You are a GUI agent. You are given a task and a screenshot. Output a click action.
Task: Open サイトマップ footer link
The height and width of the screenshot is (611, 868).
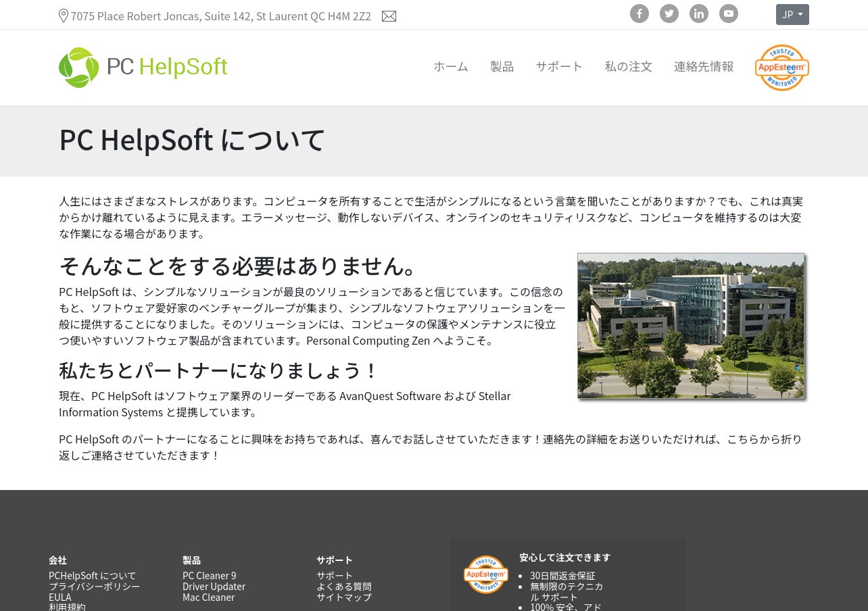pos(344,597)
